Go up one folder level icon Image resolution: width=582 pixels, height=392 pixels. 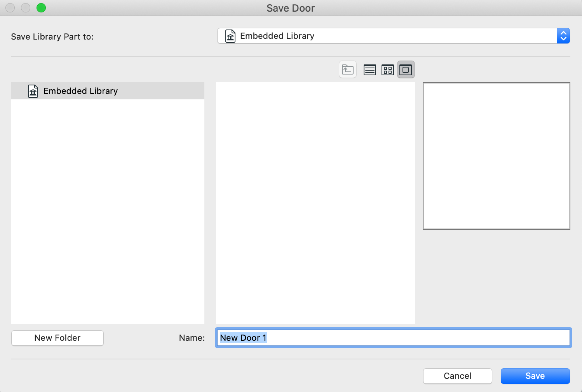pyautogui.click(x=348, y=70)
